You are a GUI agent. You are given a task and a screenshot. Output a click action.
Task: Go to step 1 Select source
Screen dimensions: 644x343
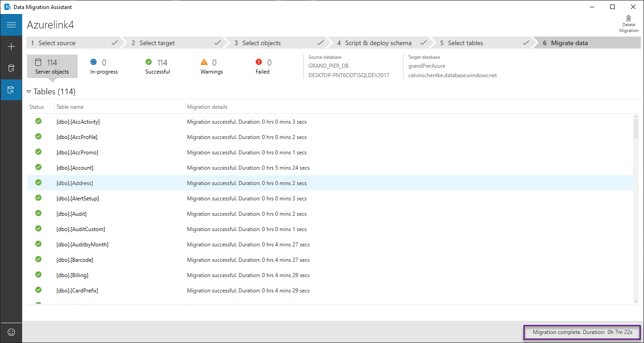coord(74,43)
